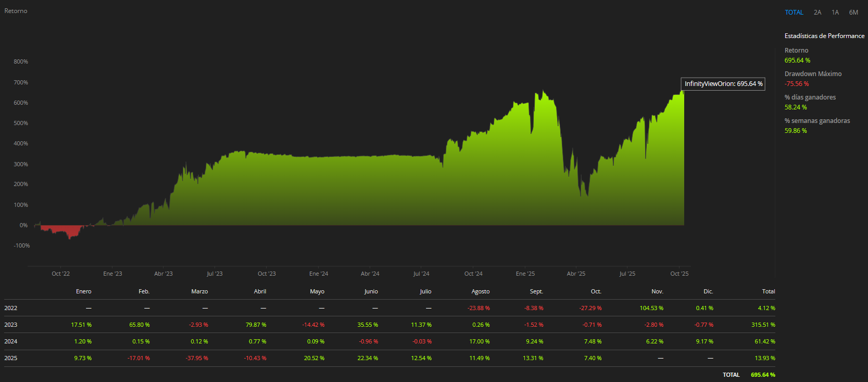Click the InfinityViewOrion 695.64 % tooltip
868x382 pixels.
tap(723, 84)
